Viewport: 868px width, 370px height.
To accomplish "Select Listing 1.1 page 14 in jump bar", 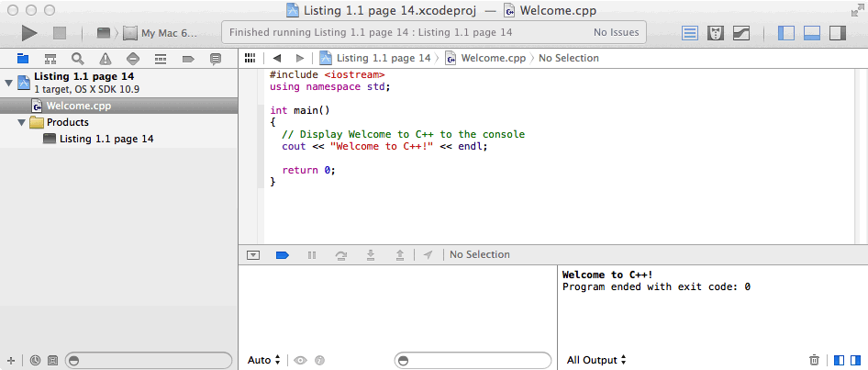I will [374, 58].
